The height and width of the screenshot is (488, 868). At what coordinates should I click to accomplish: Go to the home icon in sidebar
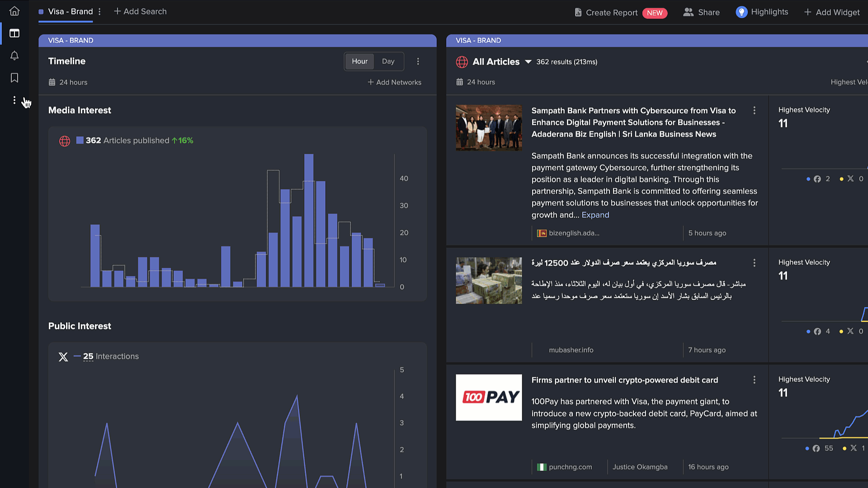click(14, 11)
